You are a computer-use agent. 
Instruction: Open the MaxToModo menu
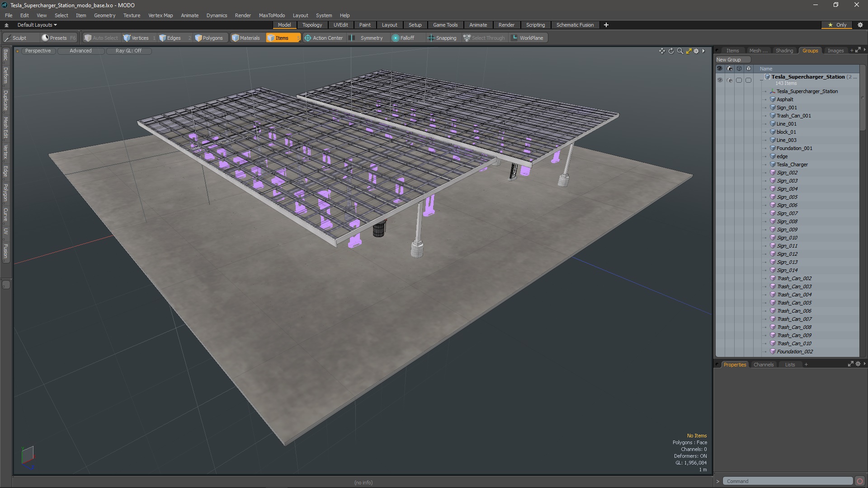272,15
